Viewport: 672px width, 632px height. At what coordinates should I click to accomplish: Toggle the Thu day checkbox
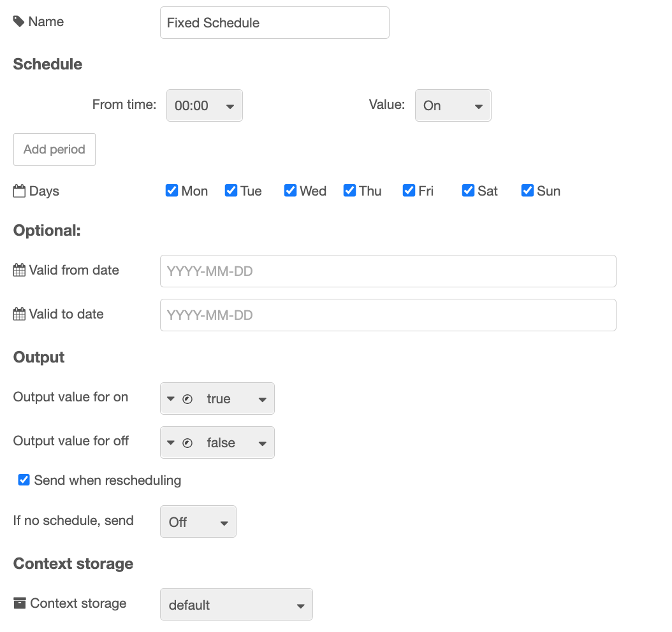[x=350, y=190]
